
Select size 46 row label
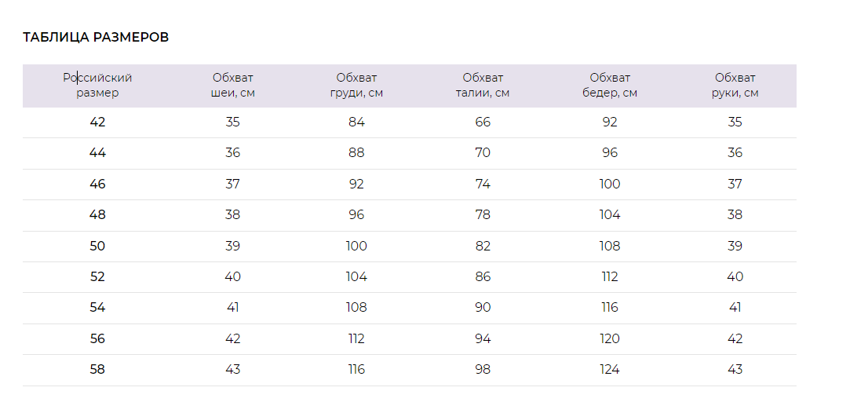pyautogui.click(x=97, y=184)
